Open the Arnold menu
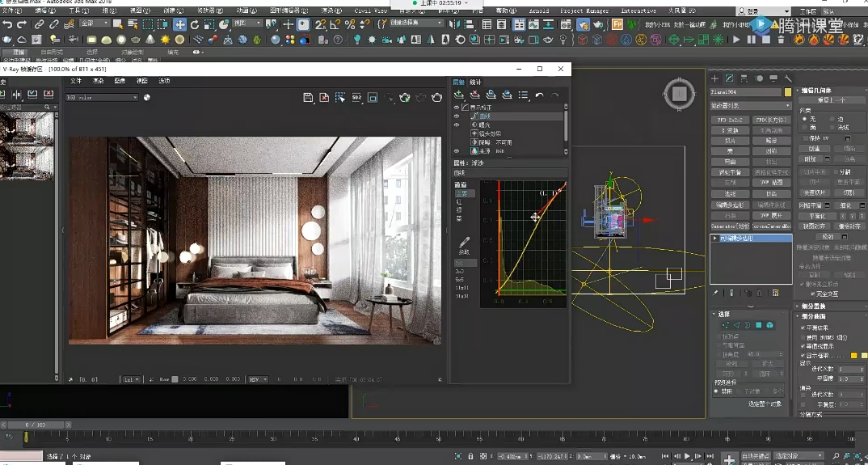Viewport: 868px width, 465px height. 538,11
